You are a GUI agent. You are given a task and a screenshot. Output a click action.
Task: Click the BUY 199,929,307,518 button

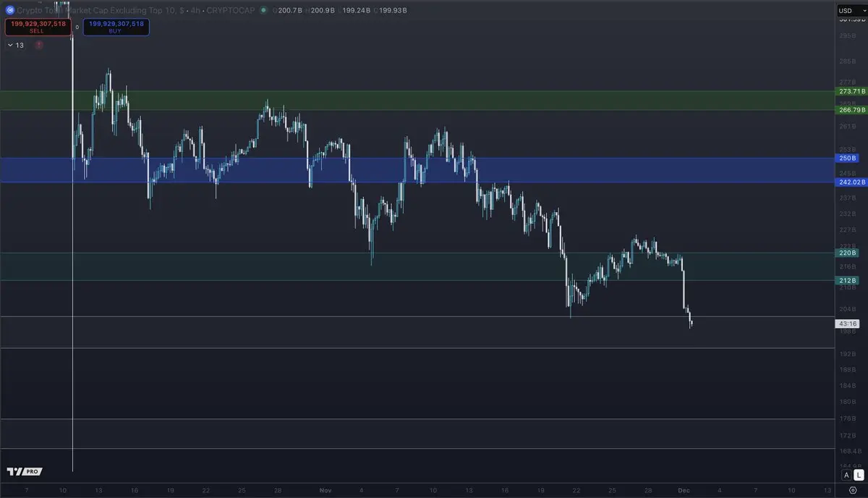[x=116, y=27]
